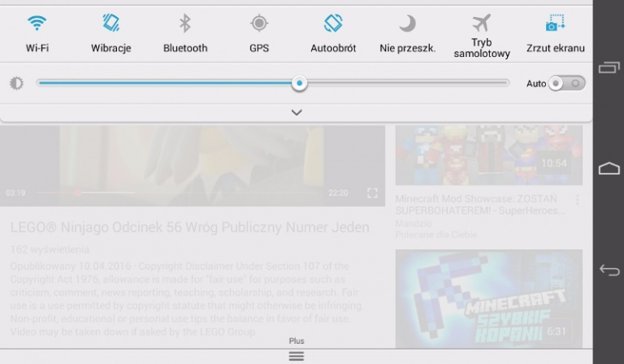
Task: Turn on the GPS location icon
Action: 259,24
